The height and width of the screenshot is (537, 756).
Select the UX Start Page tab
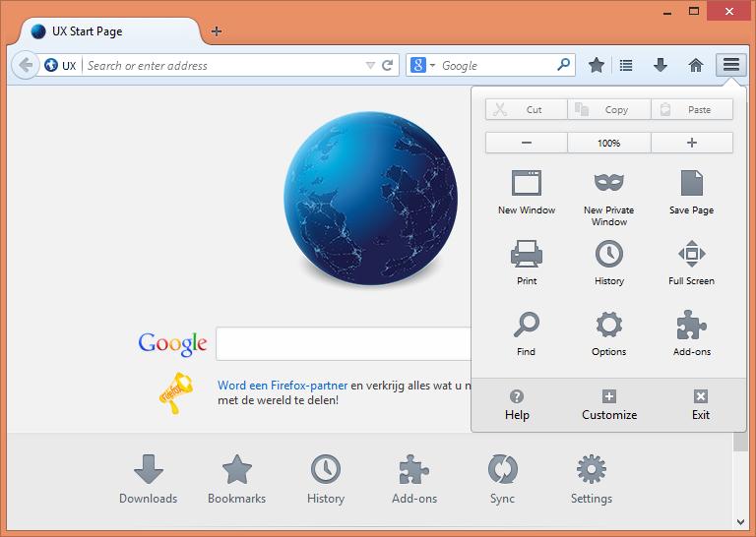tap(108, 31)
